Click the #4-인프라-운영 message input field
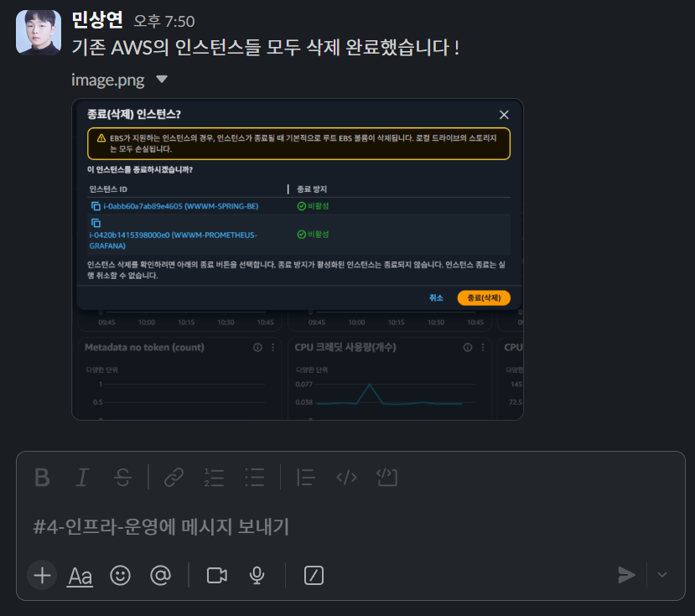Image resolution: width=695 pixels, height=616 pixels. click(x=350, y=527)
